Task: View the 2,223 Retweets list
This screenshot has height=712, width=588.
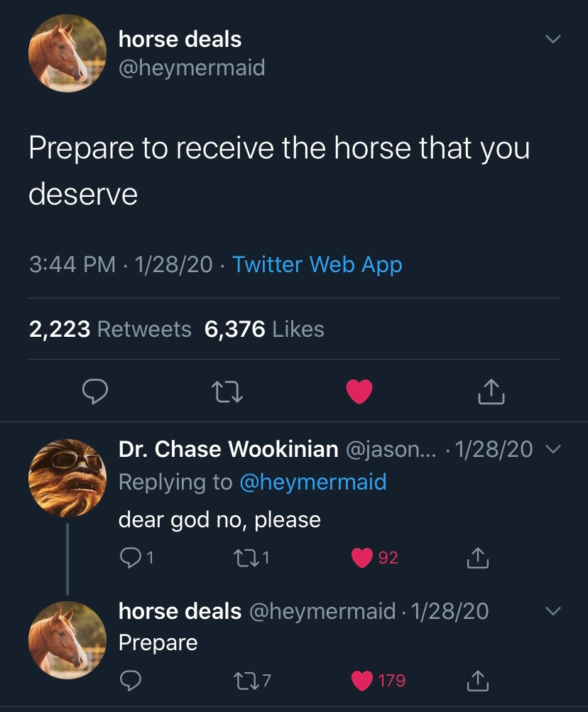Action: [110, 329]
